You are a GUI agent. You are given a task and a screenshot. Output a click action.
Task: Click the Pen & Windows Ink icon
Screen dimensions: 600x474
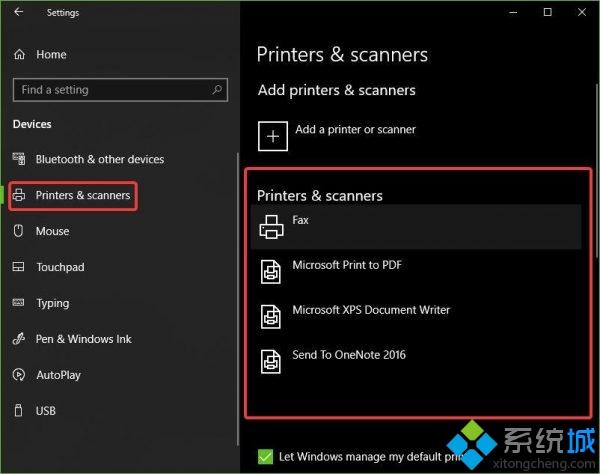[19, 339]
